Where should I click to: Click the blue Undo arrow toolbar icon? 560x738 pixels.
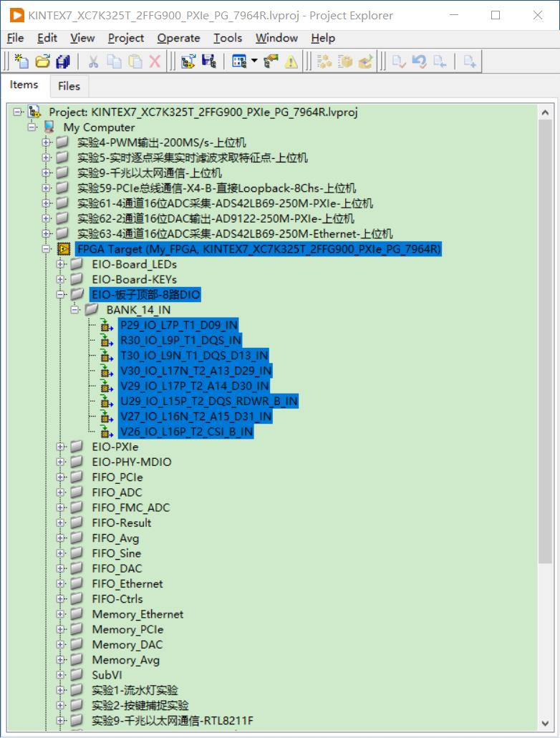pos(419,61)
